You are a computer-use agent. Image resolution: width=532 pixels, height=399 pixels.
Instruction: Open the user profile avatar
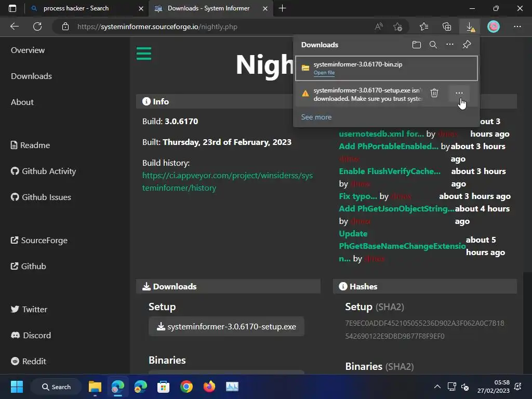click(494, 26)
